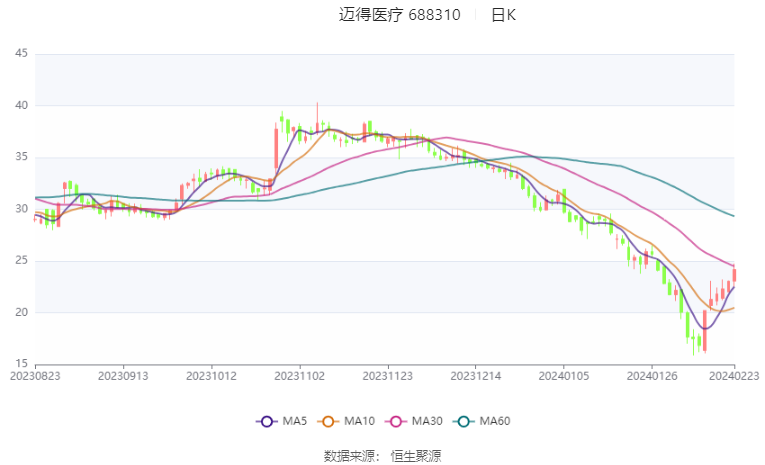Select the 20231102 date on the x-axis
The width and height of the screenshot is (765, 465).
click(299, 376)
